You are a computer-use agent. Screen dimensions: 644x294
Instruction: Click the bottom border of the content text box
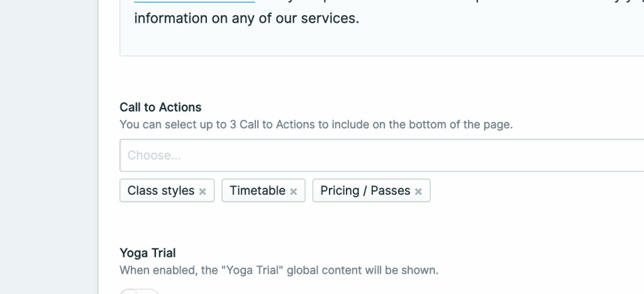click(377, 56)
